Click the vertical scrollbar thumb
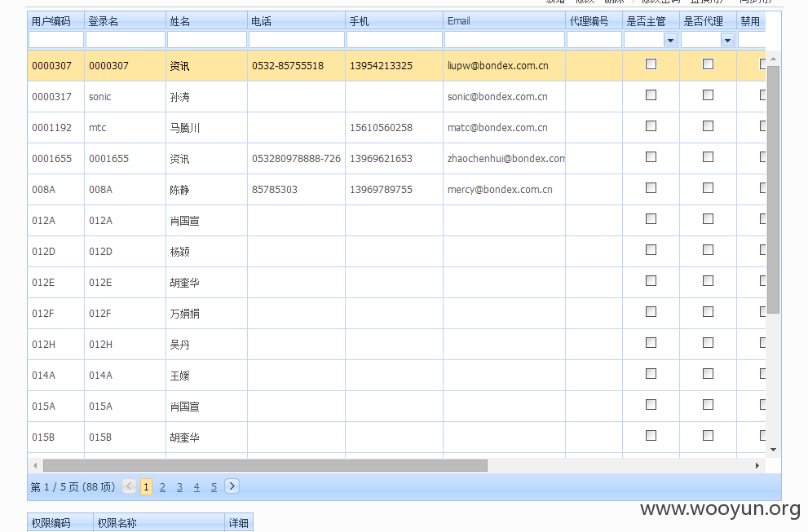 point(773,190)
